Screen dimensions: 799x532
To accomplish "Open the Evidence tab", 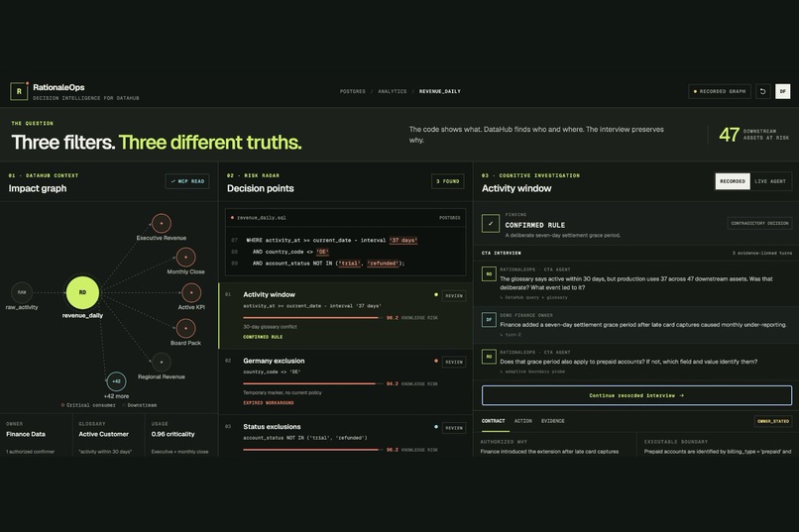I will click(552, 421).
